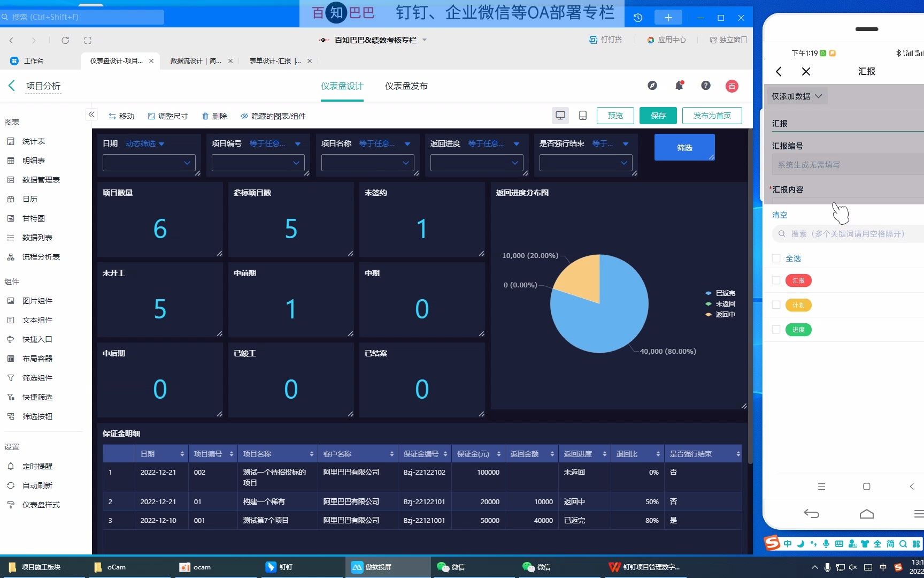This screenshot has height=578, width=924.
Task: Change 返回进度 condition 等于任意
Action: click(494, 143)
